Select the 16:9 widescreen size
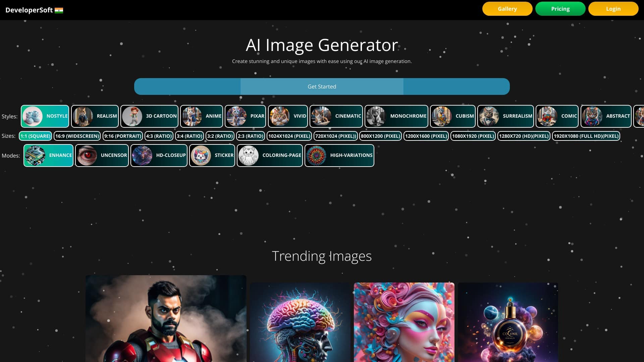This screenshot has width=644, height=362. click(x=77, y=136)
